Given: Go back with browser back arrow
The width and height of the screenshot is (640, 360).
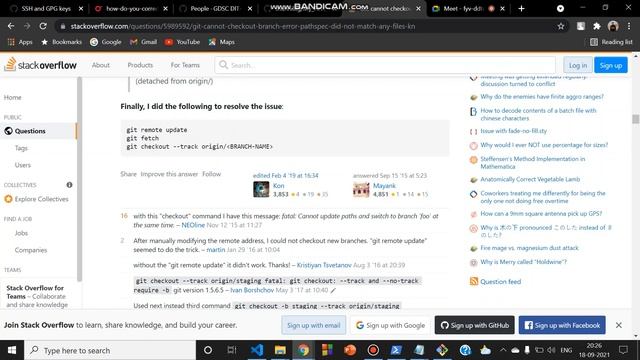Looking at the screenshot, I should point(11,26).
